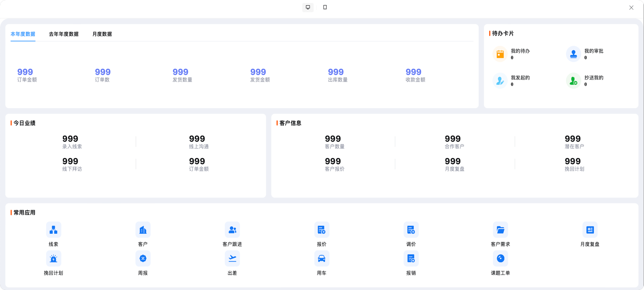Screen dimensions: 644x290
Task: Launch the 挽回计划 alarm icon
Action: 54,259
